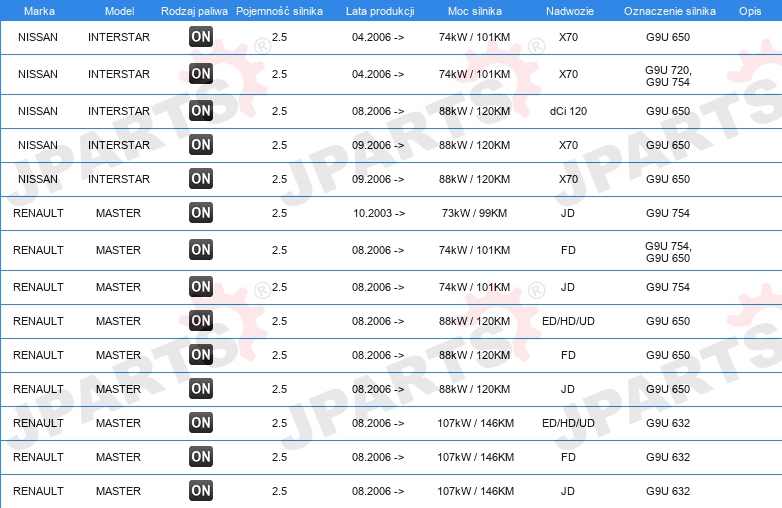The width and height of the screenshot is (782, 508).
Task: Select JD body cell in the 73kW row
Action: 568,213
